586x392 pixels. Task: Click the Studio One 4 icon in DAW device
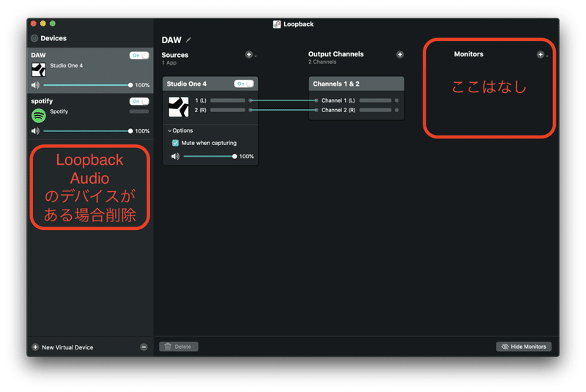[x=39, y=70]
